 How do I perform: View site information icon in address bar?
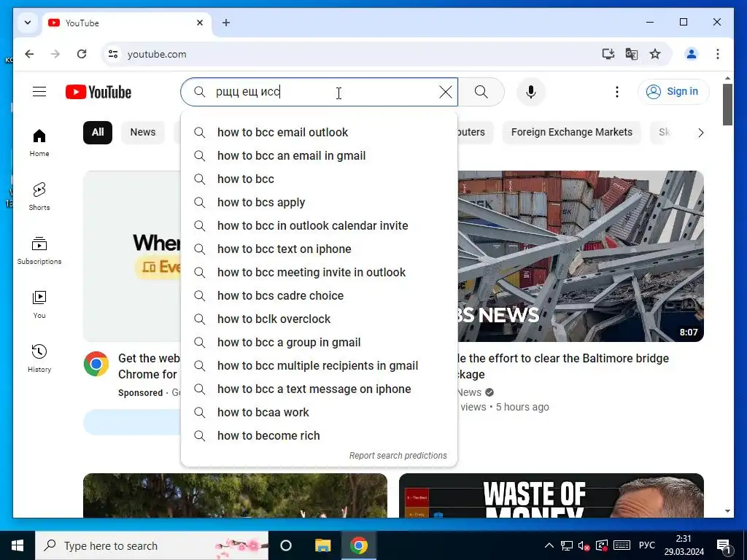(113, 54)
